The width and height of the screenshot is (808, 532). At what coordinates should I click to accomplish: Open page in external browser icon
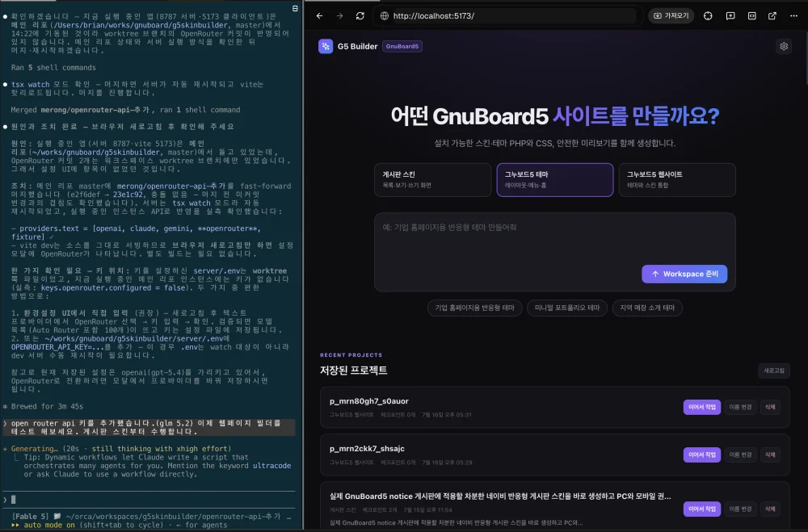click(772, 16)
